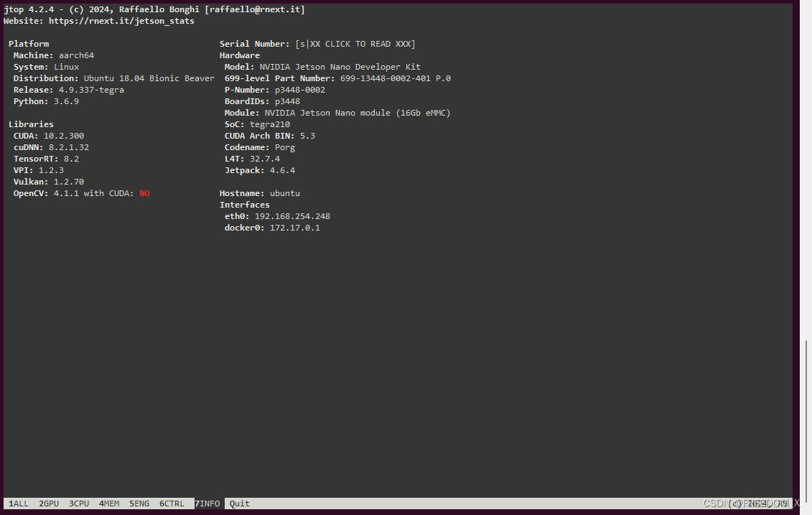The image size is (812, 515).
Task: Click the docker0 address 172.17.0.1
Action: [x=294, y=228]
